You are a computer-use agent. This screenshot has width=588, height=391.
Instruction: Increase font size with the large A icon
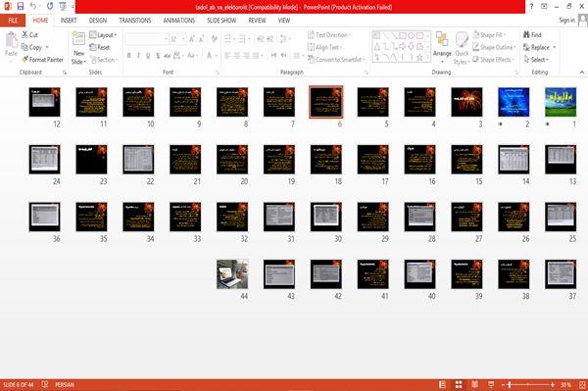(192, 38)
